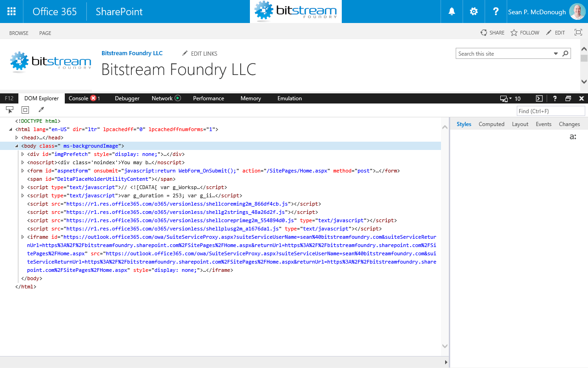The image size is (588, 368).
Task: Open the developer tools help icon
Action: [555, 98]
